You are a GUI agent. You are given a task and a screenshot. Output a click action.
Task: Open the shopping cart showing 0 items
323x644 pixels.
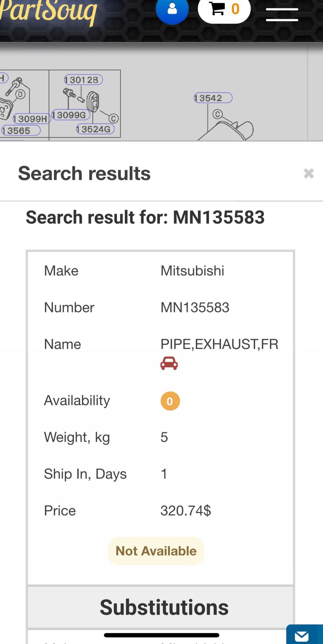click(224, 10)
